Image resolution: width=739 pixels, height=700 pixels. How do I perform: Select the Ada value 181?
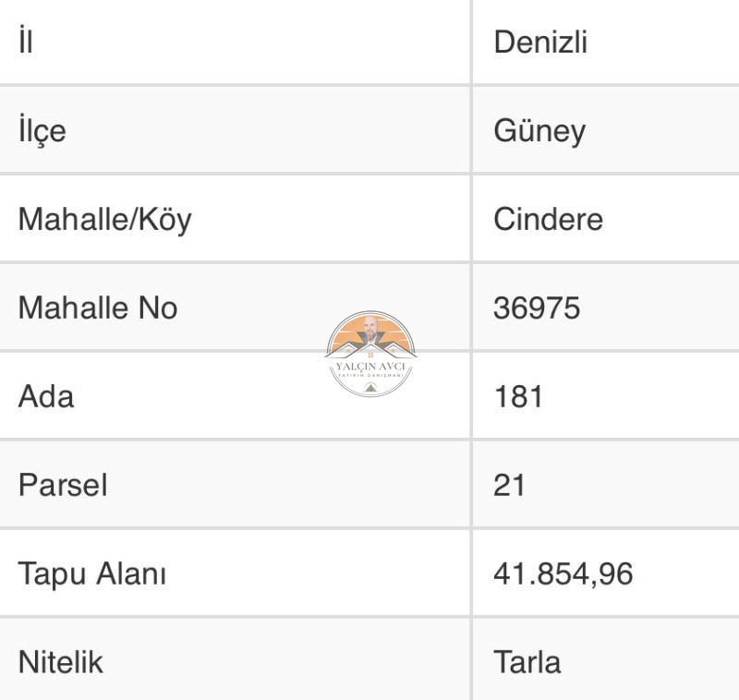518,396
